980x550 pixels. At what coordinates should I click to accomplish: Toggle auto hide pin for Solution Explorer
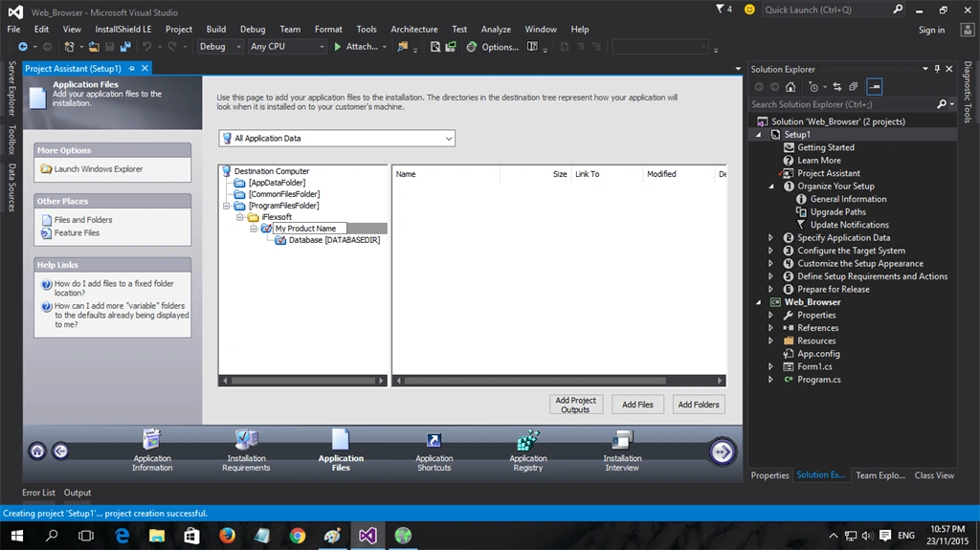tap(937, 69)
